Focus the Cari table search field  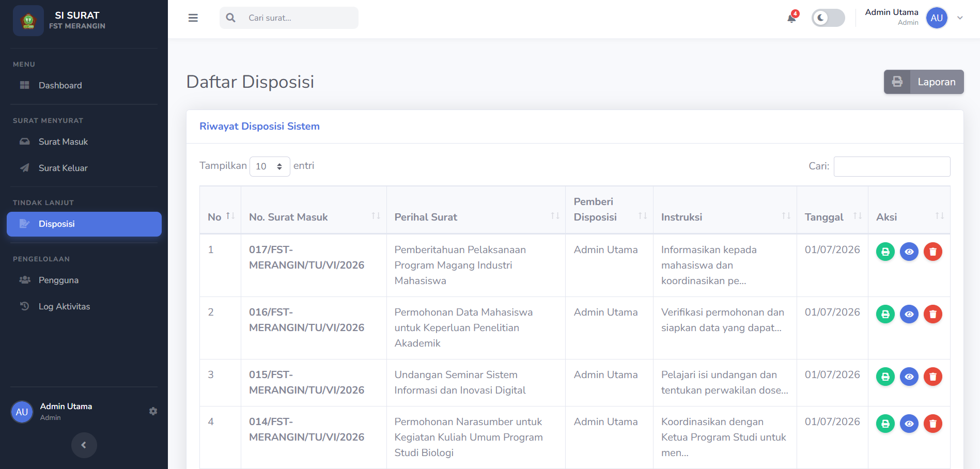[892, 166]
